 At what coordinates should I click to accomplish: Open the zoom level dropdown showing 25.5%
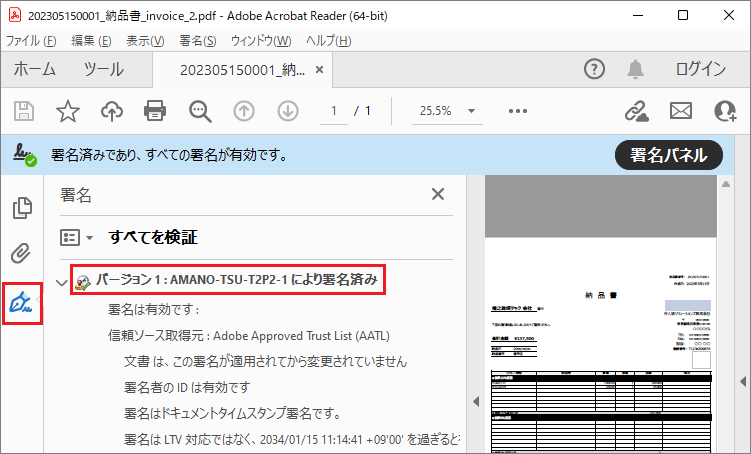tap(446, 110)
